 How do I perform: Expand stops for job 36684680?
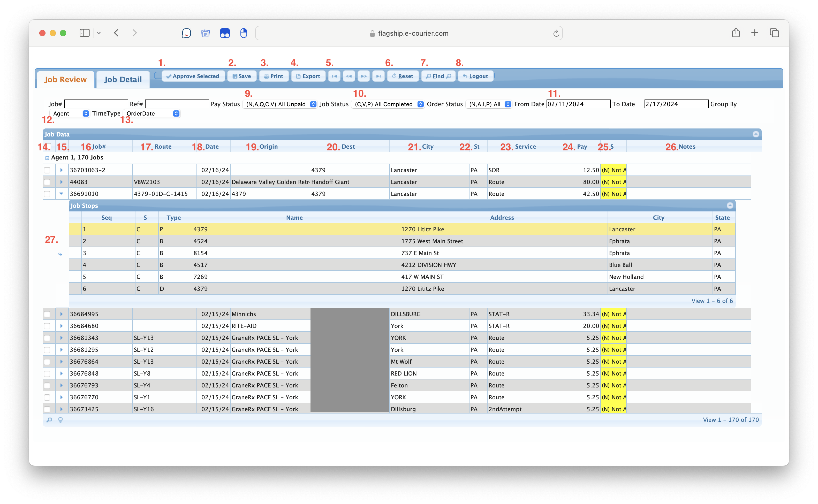pos(61,326)
